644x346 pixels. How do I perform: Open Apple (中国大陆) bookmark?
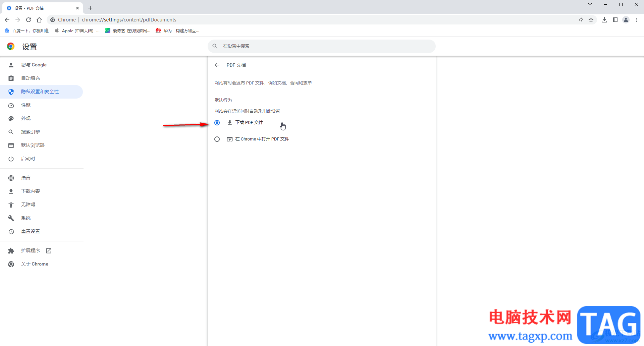tap(77, 31)
